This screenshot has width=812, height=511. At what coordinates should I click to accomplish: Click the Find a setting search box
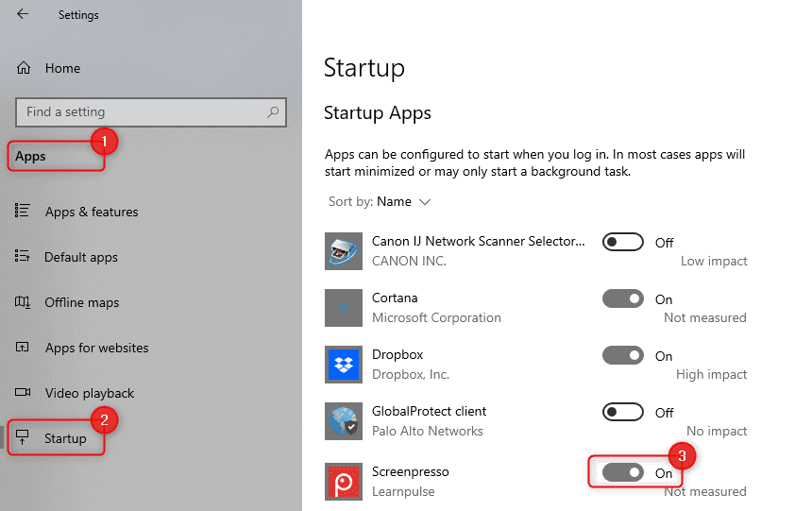click(142, 112)
